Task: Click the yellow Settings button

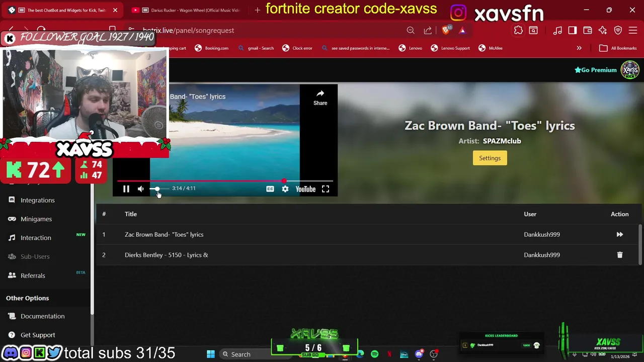Action: (490, 158)
